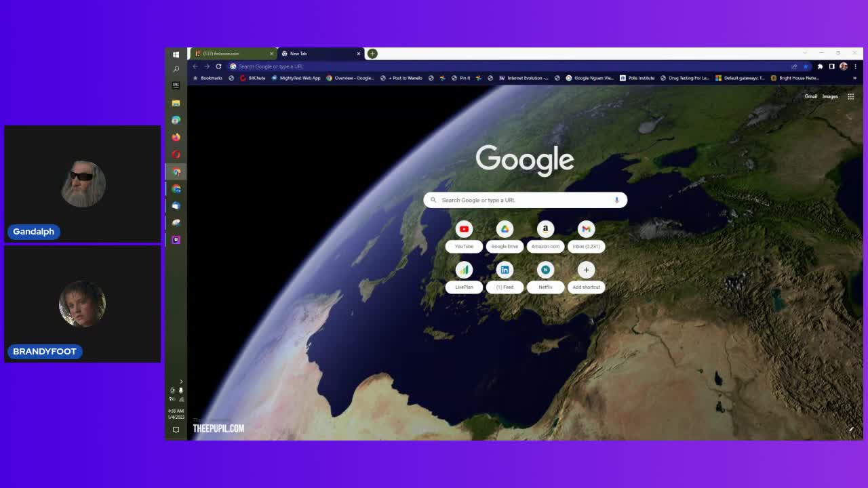Open the Default gateways bookmark
The image size is (868, 488).
[741, 78]
